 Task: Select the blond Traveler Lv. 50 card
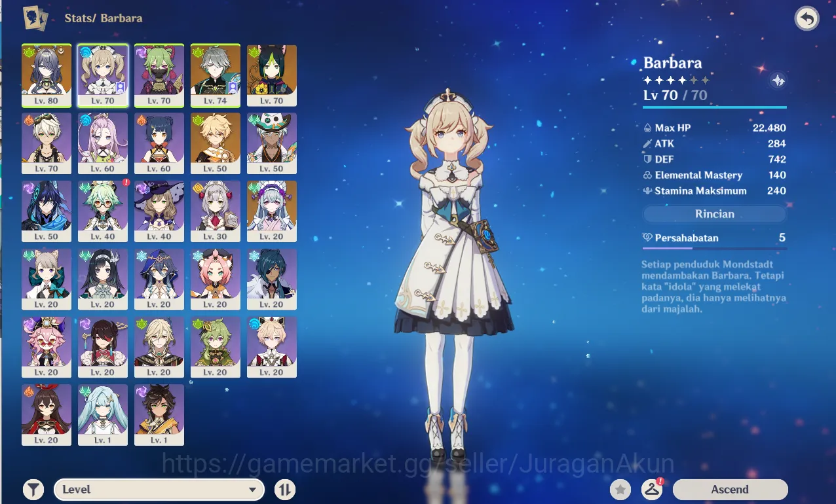216,143
